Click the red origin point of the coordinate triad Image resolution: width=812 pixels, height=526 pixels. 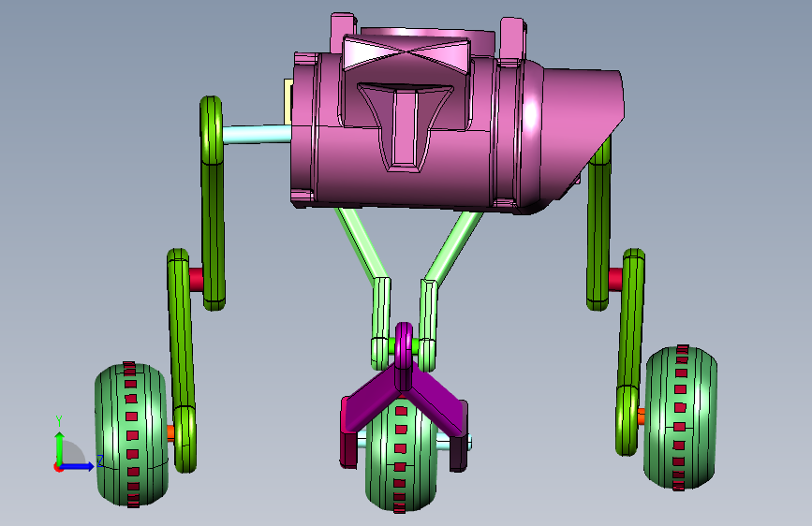point(58,467)
